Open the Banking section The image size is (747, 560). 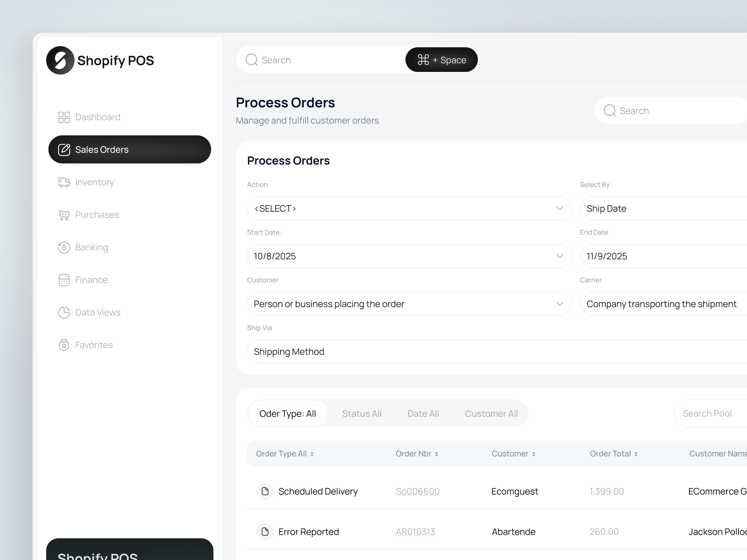pos(130,247)
